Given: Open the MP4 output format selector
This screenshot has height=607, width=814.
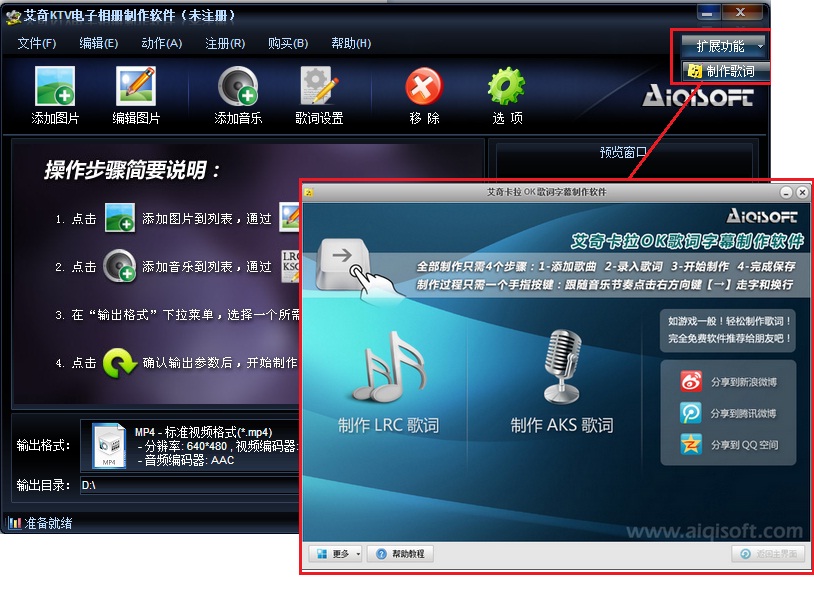Looking at the screenshot, I should [190, 446].
